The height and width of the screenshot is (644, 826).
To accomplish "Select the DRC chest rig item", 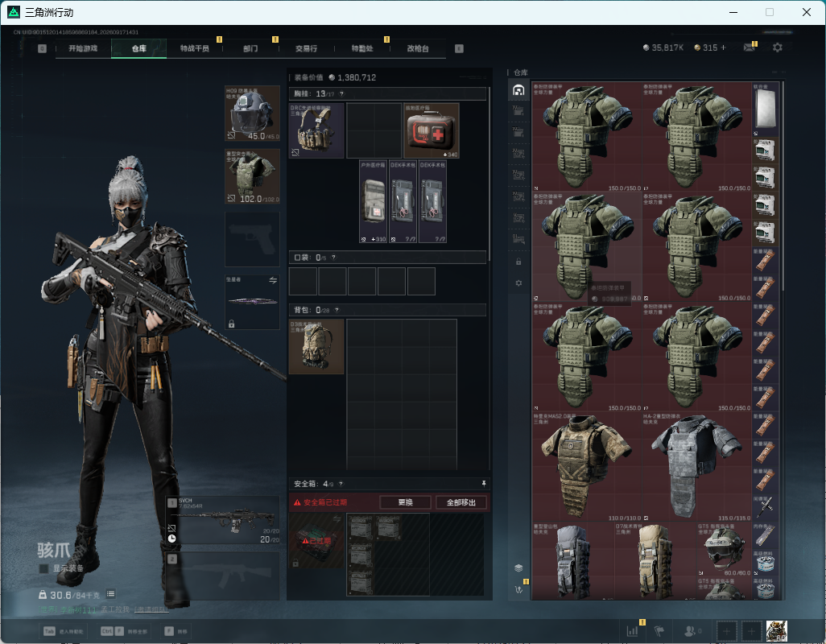I will (316, 130).
